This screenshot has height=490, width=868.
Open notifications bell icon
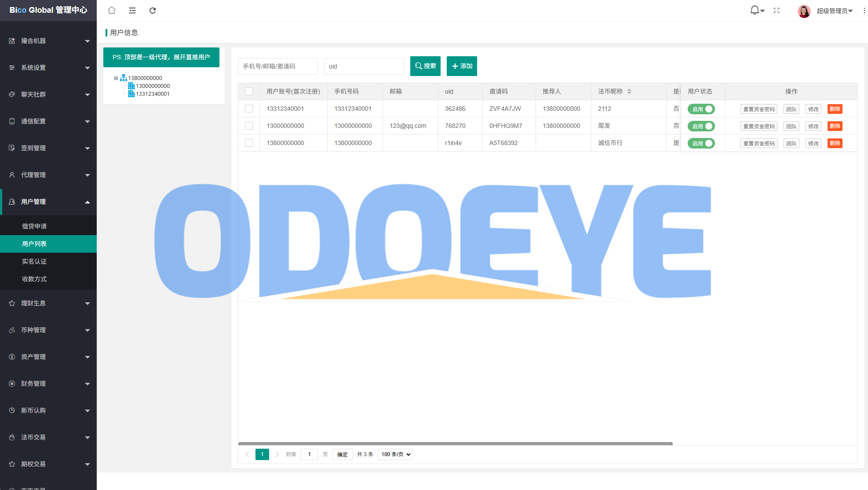(755, 10)
